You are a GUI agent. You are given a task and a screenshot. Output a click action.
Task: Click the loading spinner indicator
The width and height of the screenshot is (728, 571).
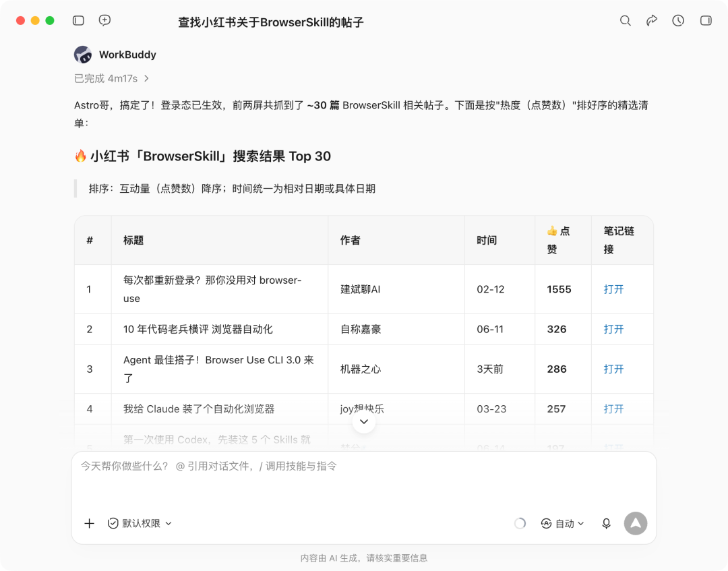[520, 524]
